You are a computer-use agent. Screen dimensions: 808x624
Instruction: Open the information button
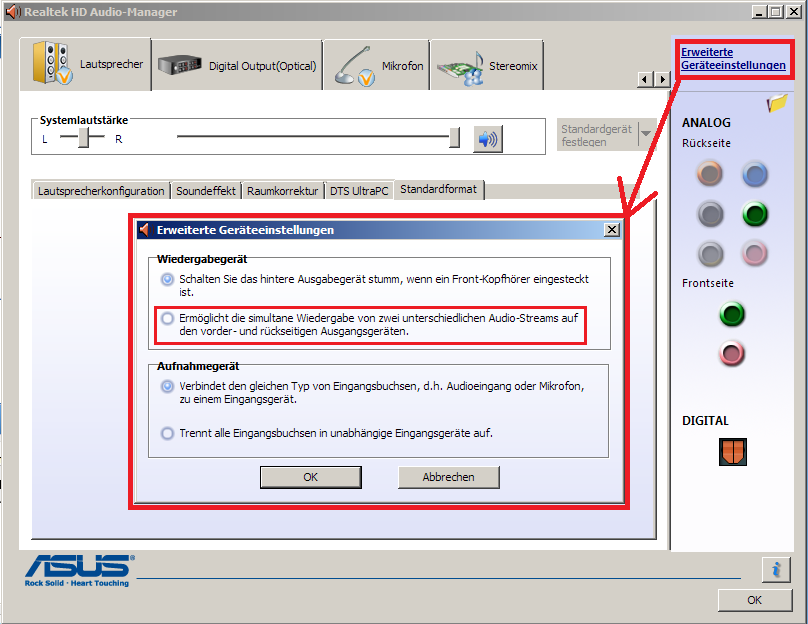coord(776,570)
